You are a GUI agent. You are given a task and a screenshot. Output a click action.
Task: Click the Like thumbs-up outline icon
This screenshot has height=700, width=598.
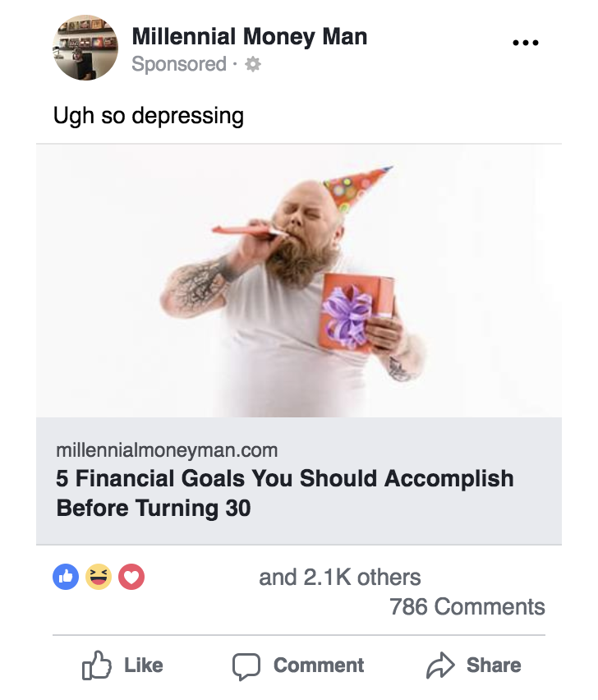click(96, 665)
